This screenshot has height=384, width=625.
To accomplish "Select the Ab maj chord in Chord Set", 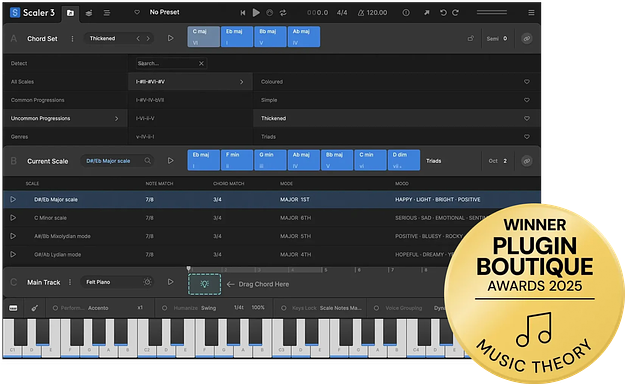I will click(x=304, y=37).
